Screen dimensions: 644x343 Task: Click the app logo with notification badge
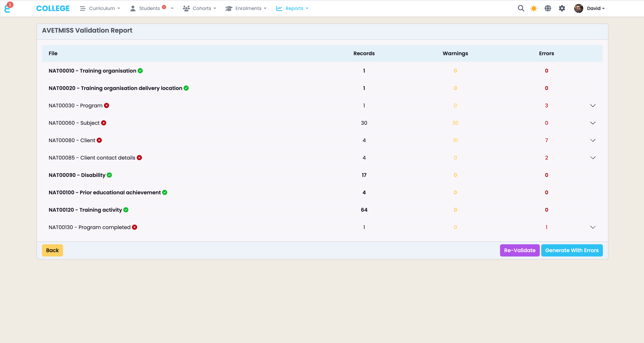(7, 8)
